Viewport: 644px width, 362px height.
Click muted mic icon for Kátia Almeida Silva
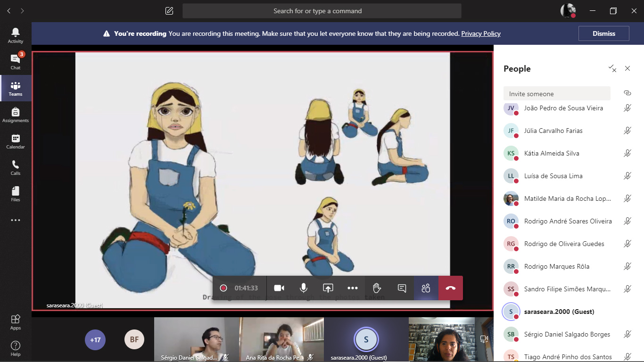627,153
